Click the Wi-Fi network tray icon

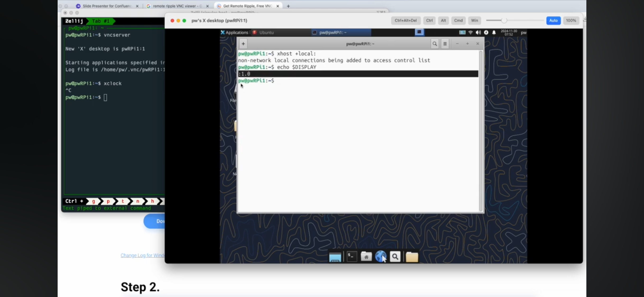click(x=470, y=32)
